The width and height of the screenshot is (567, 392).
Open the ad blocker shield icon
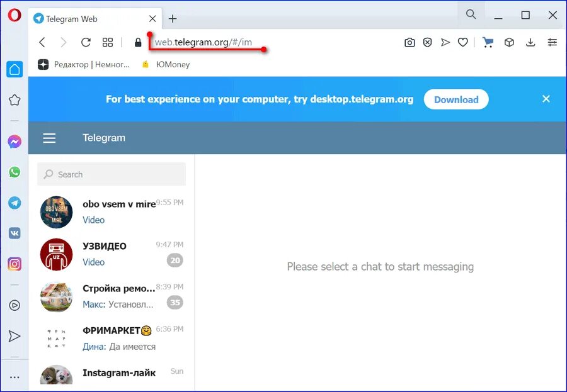[x=427, y=43]
